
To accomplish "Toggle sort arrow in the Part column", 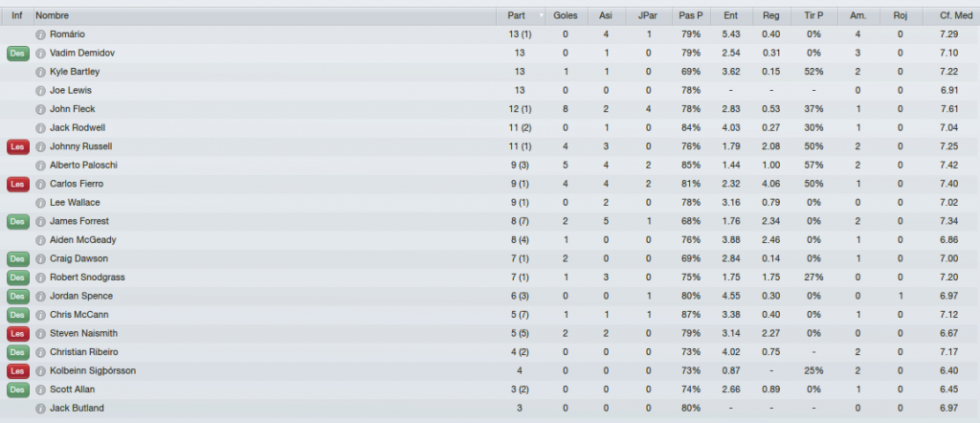I will point(541,15).
